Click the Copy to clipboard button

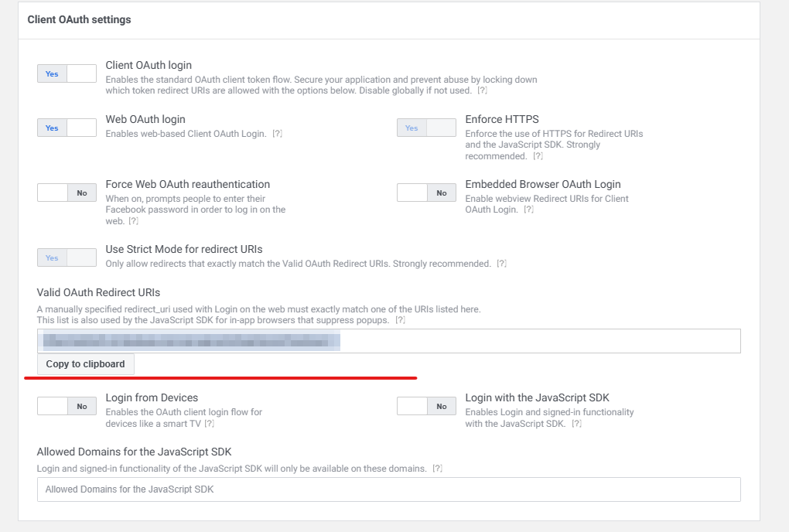(86, 364)
